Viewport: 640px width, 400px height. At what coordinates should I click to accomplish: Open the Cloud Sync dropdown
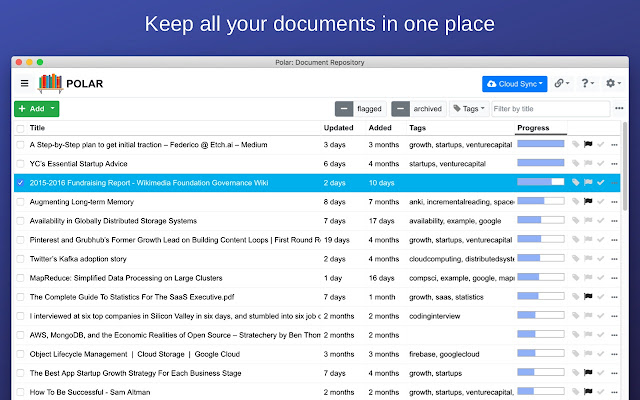tap(514, 84)
